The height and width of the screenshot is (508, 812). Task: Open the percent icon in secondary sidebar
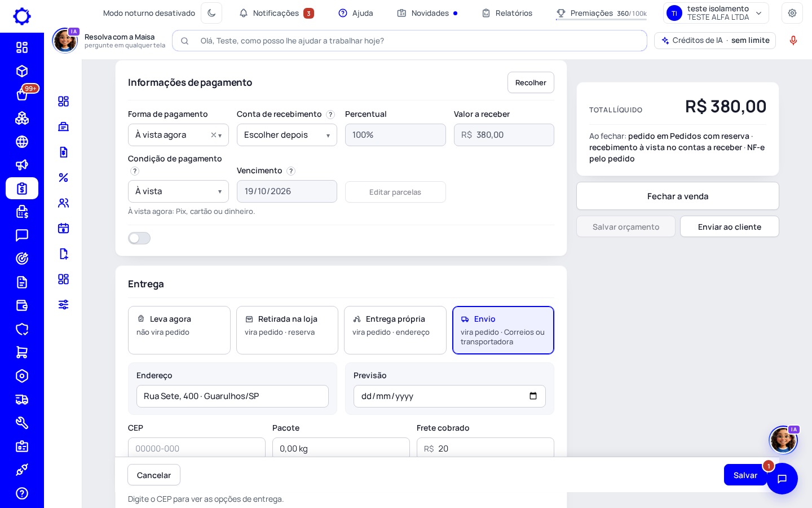[x=64, y=177]
